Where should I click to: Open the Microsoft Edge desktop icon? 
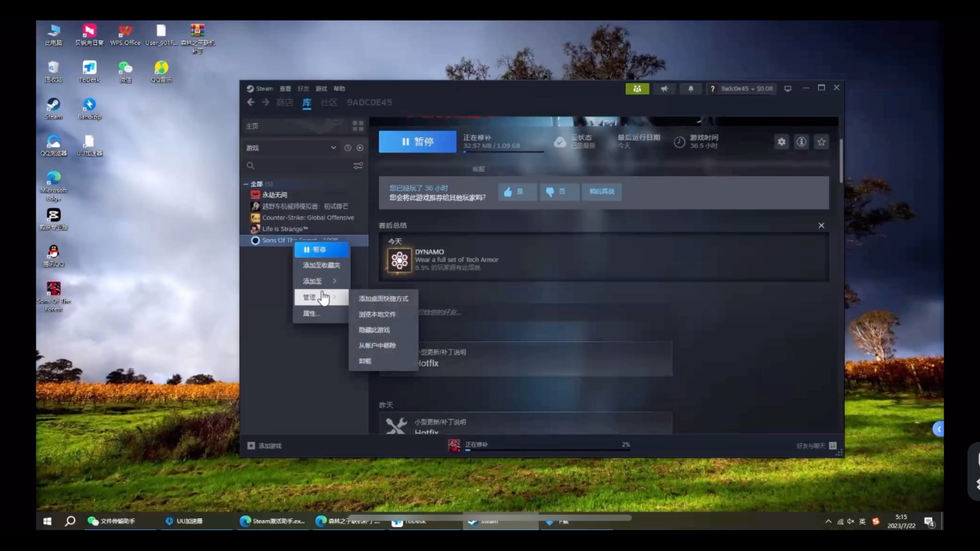click(54, 186)
